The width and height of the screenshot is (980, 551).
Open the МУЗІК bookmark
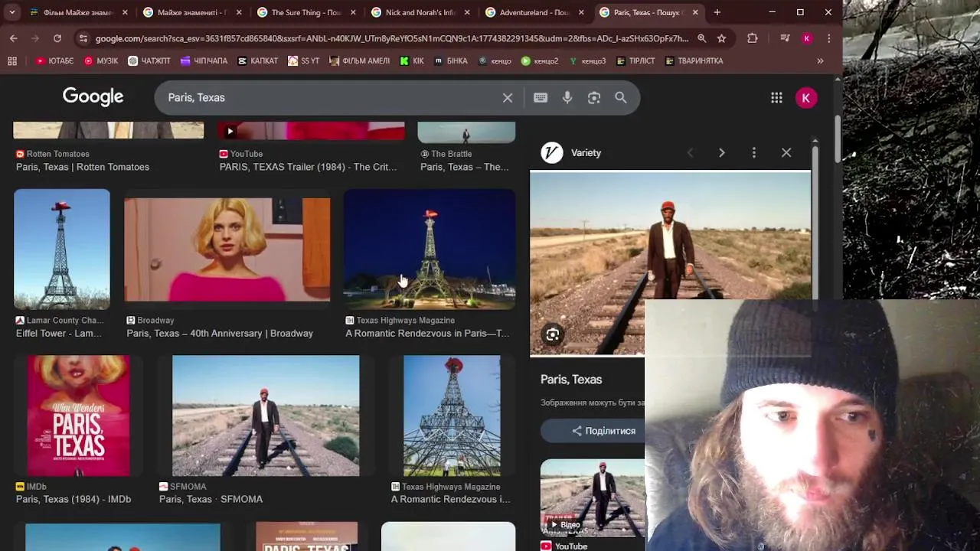click(101, 60)
